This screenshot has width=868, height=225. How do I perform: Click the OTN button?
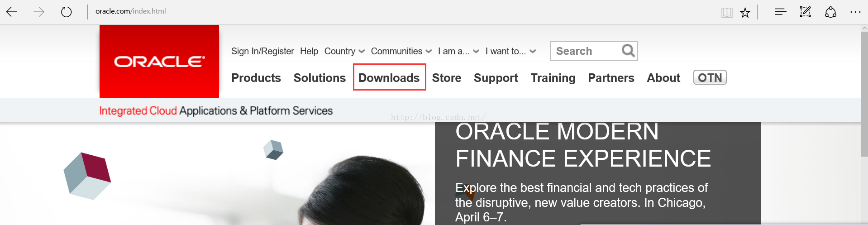click(710, 77)
